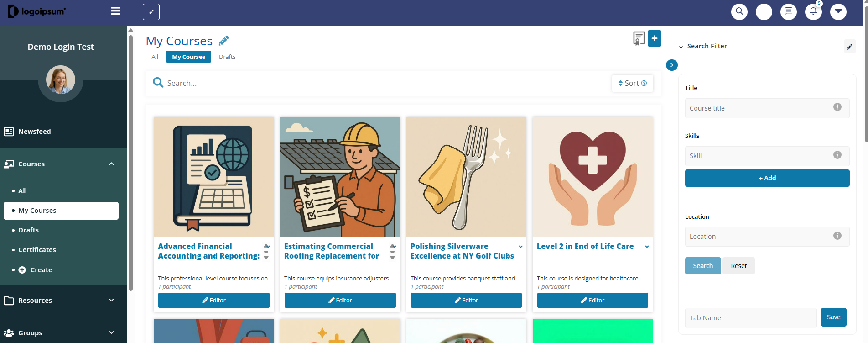Screen dimensions: 868x343
Task: Click the pencil icon beside My Courses title
Action: click(224, 41)
